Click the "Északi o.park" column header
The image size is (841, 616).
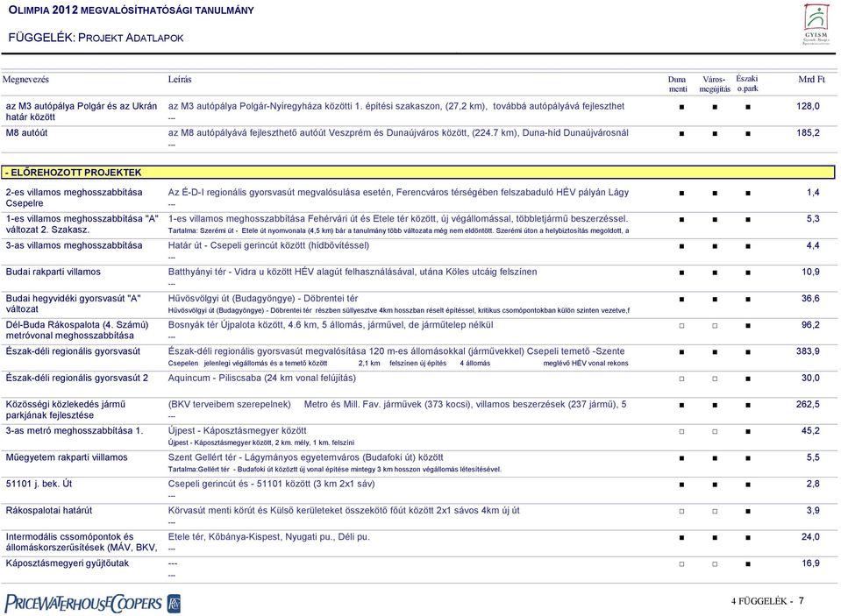[x=747, y=83]
